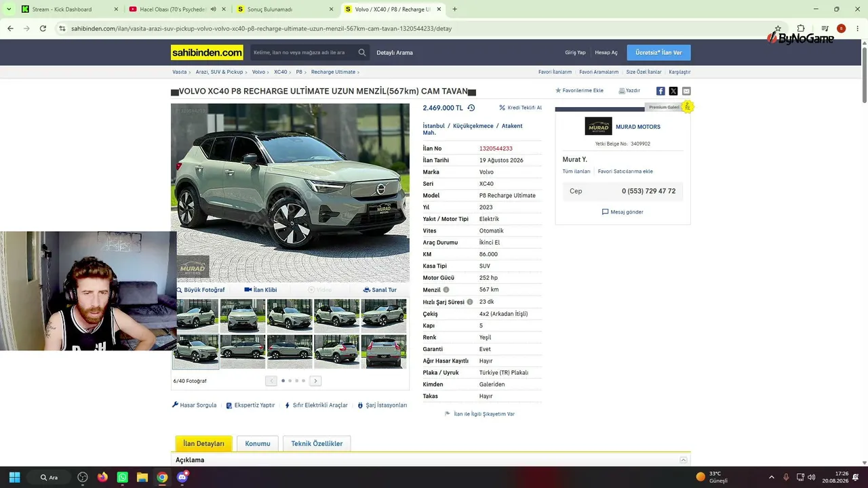Open Firefox from the taskbar
This screenshot has width=868, height=488.
coord(102,477)
